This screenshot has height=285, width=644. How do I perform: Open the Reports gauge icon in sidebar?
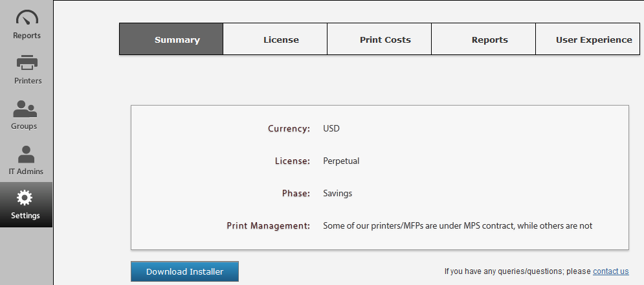27,17
